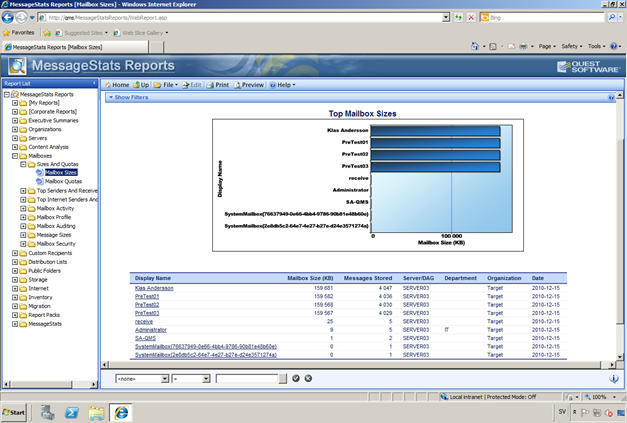Screen dimensions: 627x423
Task: Cancel the filter with X icon
Action: coord(308,378)
